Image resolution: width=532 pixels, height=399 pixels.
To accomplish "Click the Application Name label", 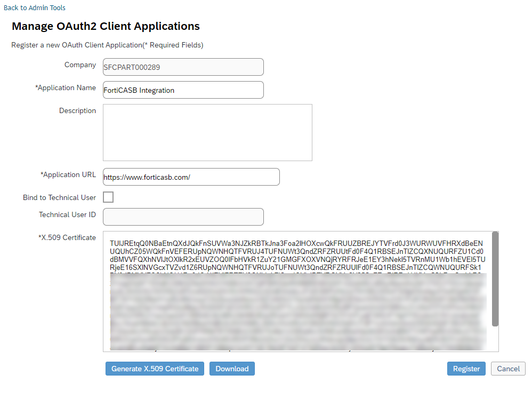I will coord(65,87).
